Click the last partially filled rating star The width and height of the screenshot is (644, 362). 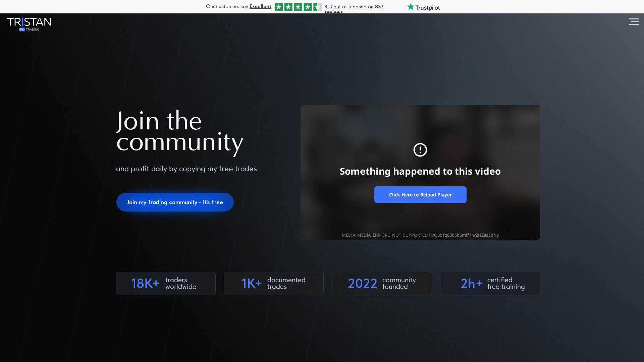coord(317,6)
